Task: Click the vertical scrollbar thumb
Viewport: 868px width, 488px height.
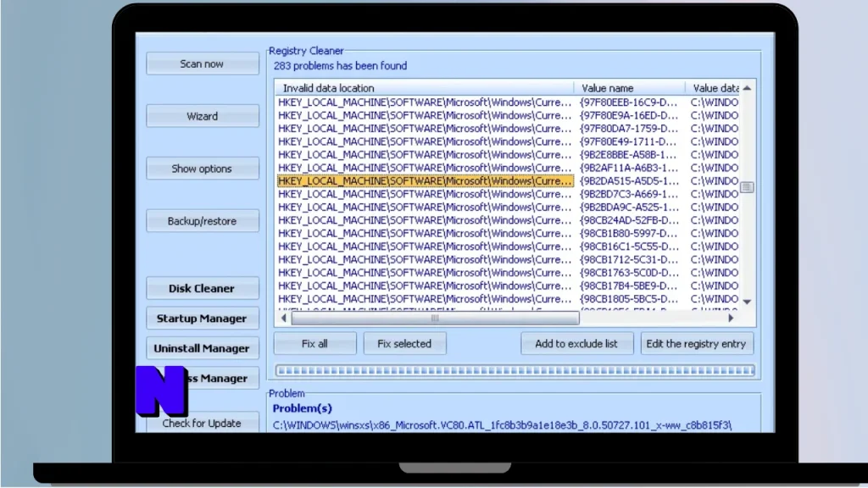Action: click(x=747, y=187)
